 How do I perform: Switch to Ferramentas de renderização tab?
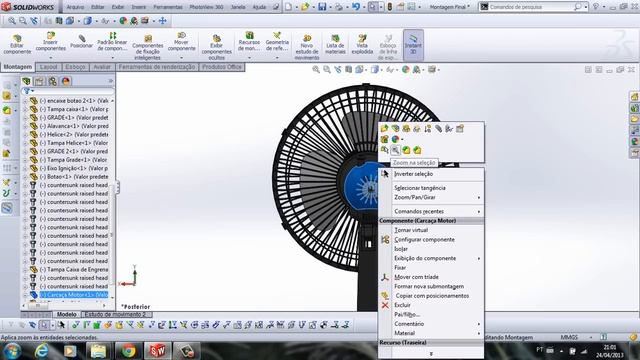[157, 67]
